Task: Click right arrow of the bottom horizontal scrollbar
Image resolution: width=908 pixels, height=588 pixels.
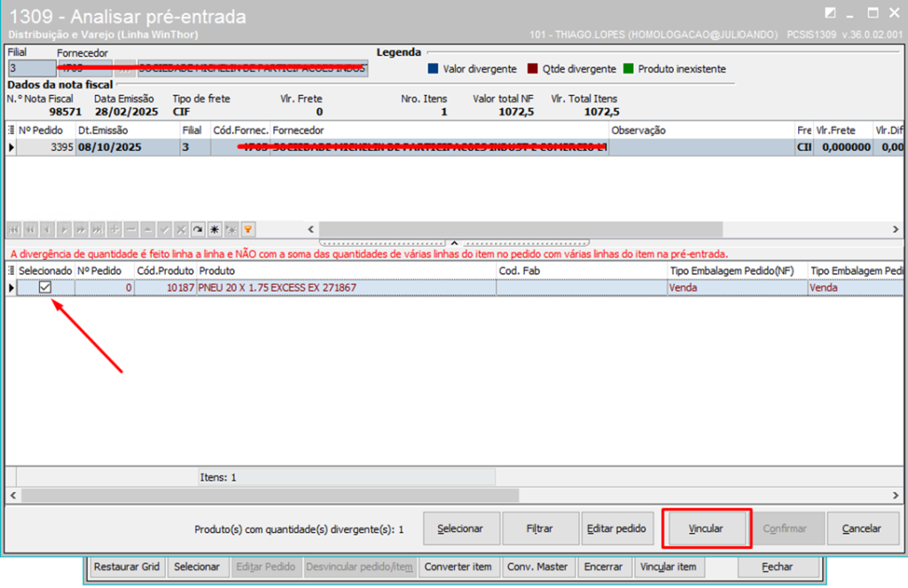Action: pos(896,494)
